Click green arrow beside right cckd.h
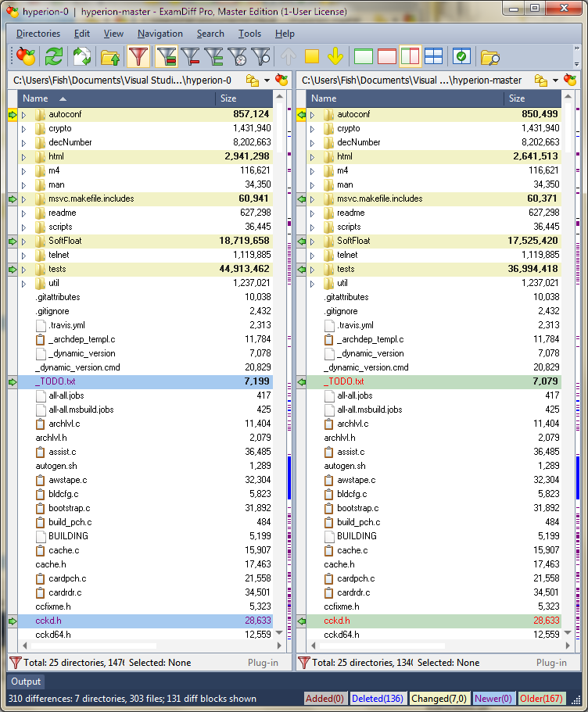This screenshot has height=712, width=588. (301, 621)
